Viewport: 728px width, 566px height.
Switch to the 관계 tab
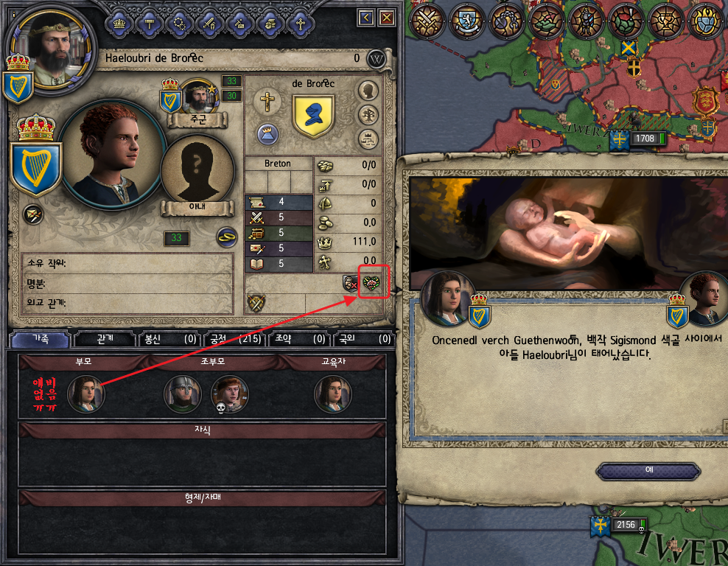click(105, 339)
